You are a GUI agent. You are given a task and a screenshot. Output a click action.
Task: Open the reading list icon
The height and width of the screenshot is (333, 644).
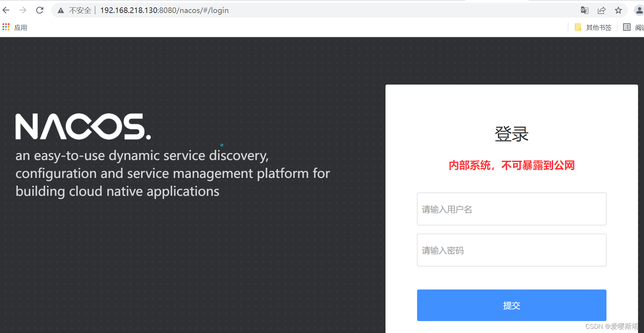point(627,27)
